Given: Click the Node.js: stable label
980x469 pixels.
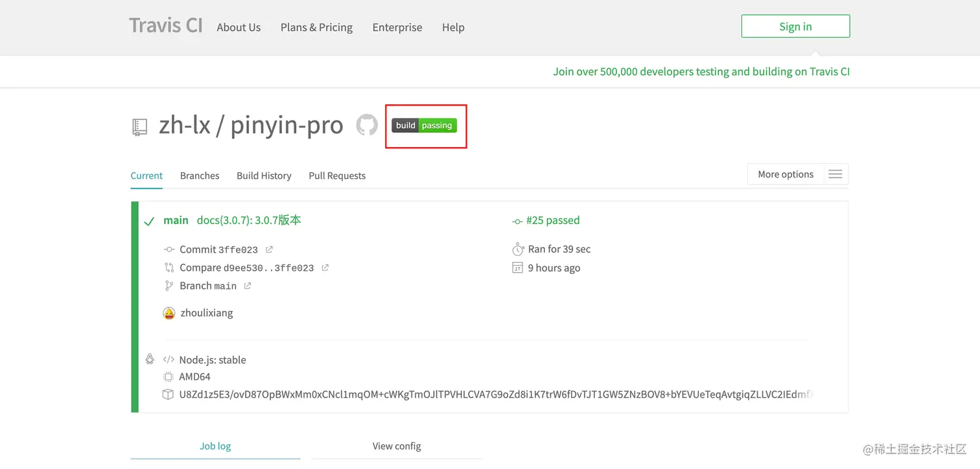Looking at the screenshot, I should click(213, 360).
